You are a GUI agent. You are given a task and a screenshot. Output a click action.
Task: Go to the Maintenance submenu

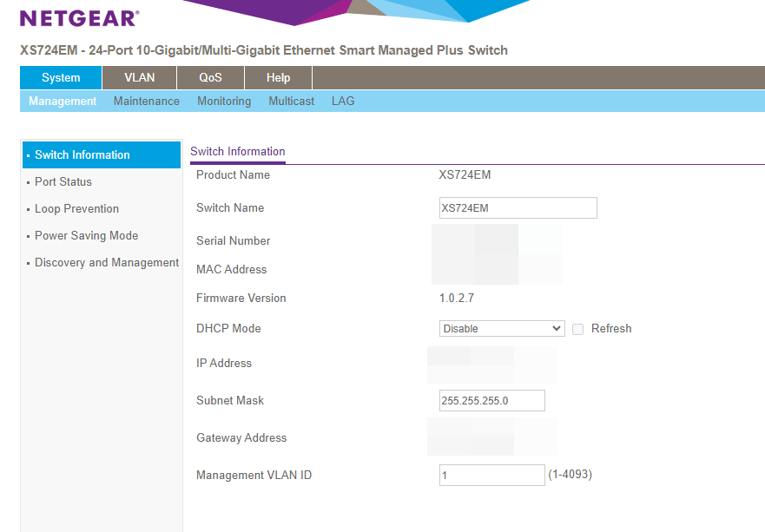tap(147, 101)
